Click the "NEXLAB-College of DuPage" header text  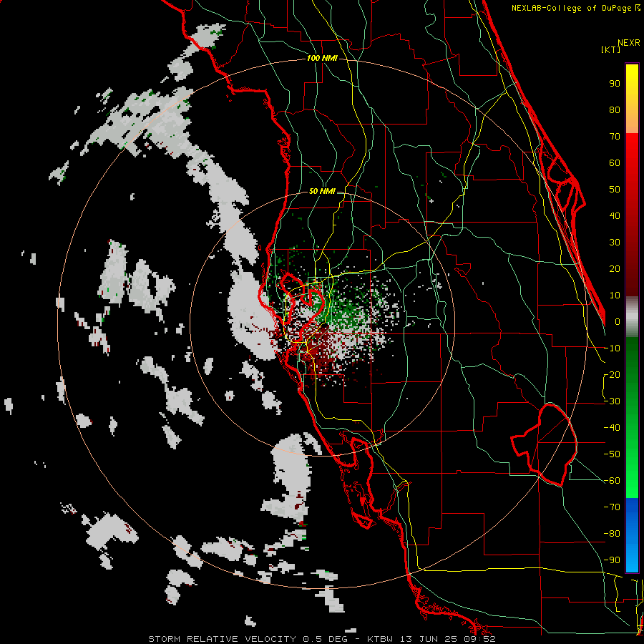[571, 8]
